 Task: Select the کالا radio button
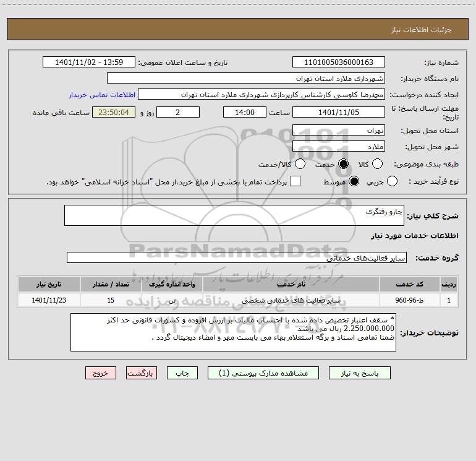pyautogui.click(x=377, y=164)
